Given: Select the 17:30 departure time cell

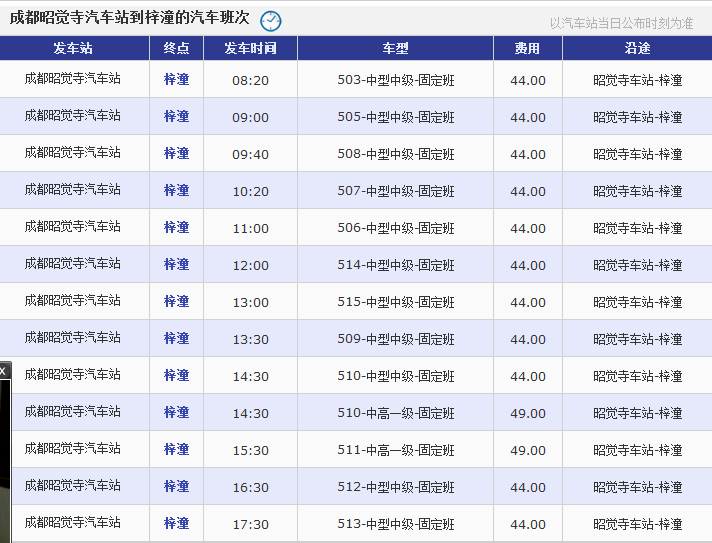Looking at the screenshot, I should pyautogui.click(x=251, y=525).
